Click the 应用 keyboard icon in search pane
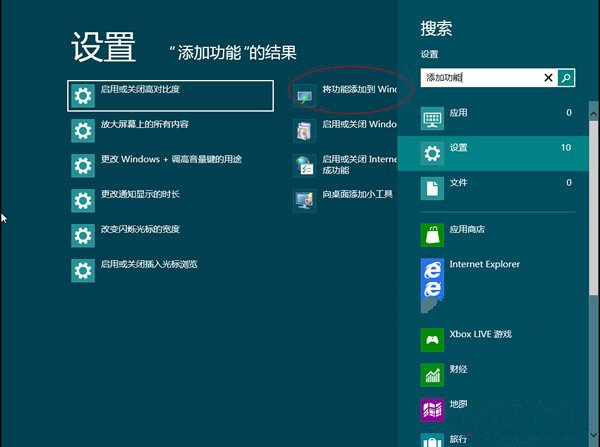 432,119
